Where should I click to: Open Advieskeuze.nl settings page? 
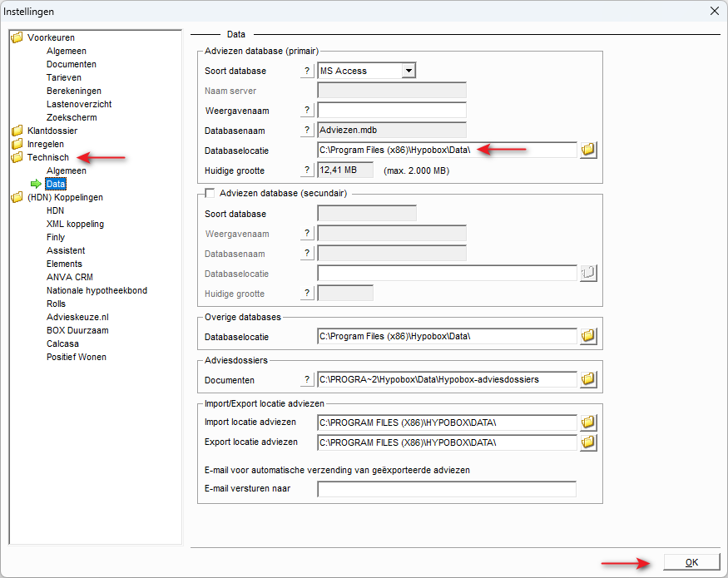click(77, 317)
